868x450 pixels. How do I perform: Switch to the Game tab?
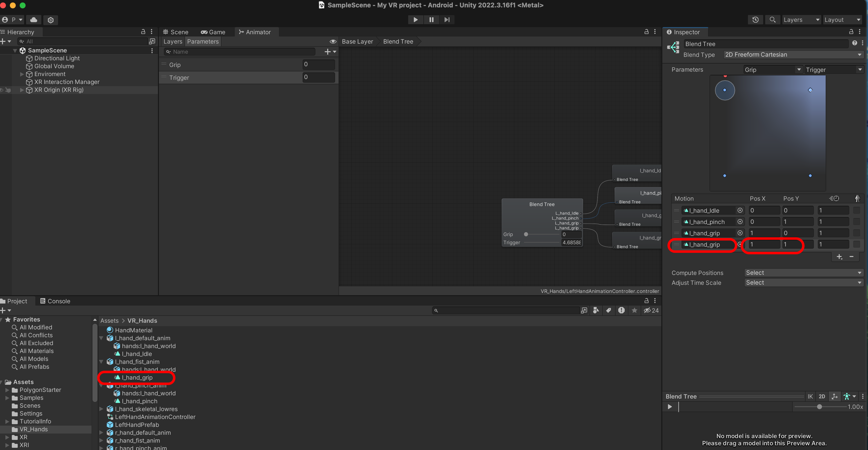point(213,32)
